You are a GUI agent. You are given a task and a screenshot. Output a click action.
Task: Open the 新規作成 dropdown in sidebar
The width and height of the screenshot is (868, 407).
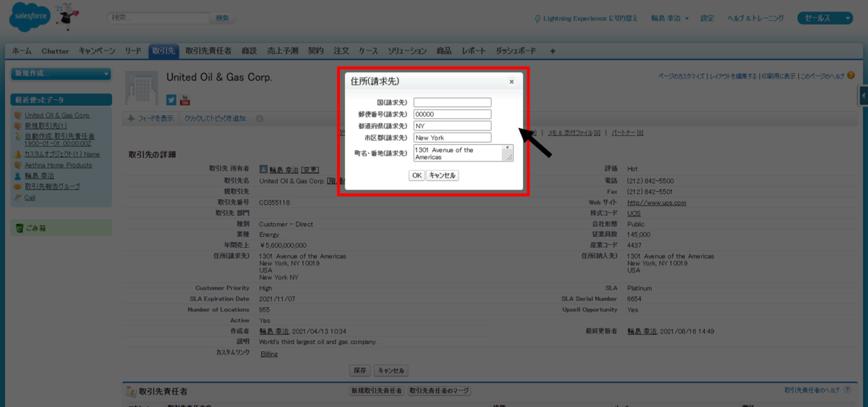(x=61, y=74)
